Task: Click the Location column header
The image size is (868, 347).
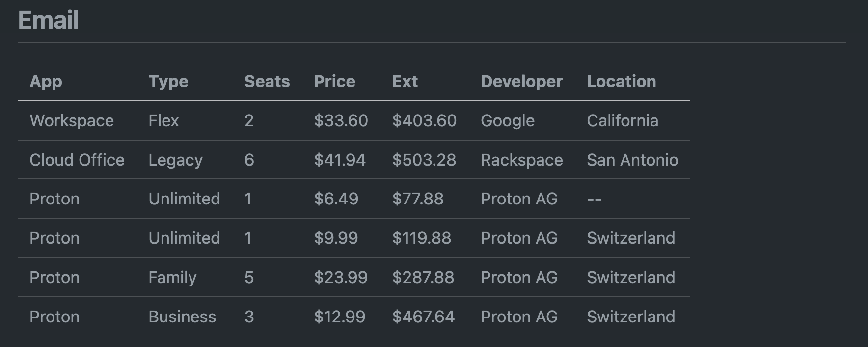Action: [621, 81]
